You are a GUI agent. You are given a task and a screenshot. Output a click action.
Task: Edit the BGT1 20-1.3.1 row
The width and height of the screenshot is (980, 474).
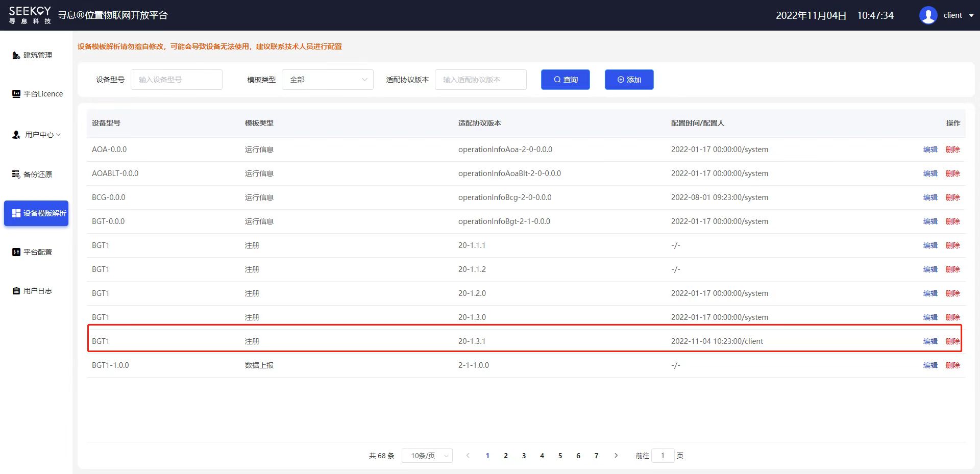click(x=930, y=341)
